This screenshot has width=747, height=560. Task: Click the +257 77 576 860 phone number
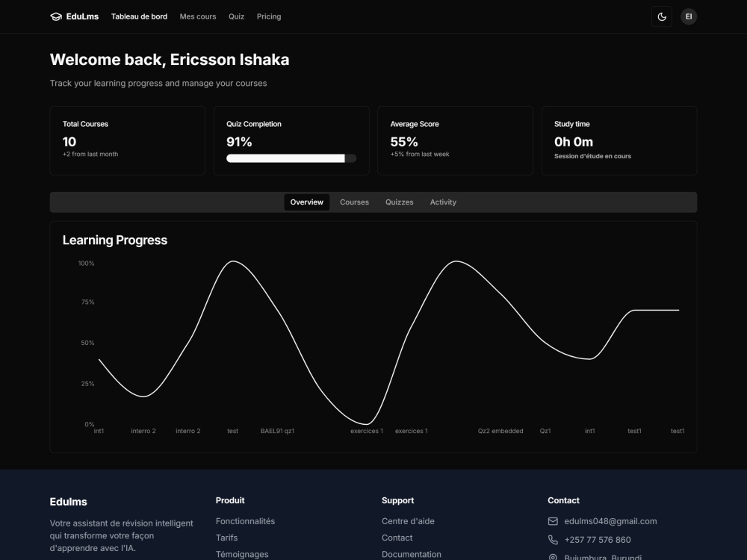(598, 540)
